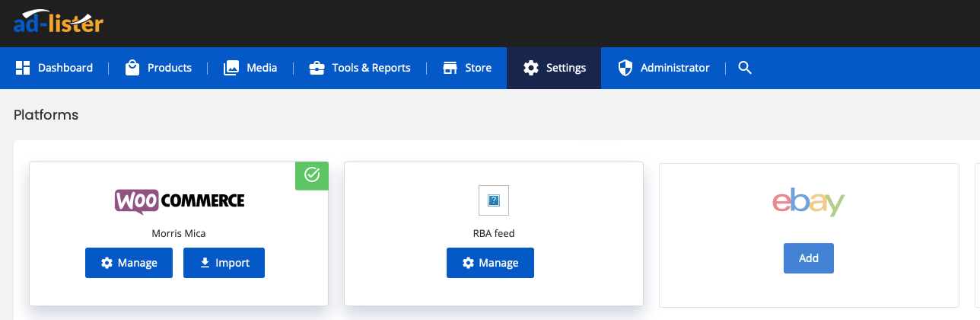
Task: Click the Platforms heading
Action: pos(46,115)
